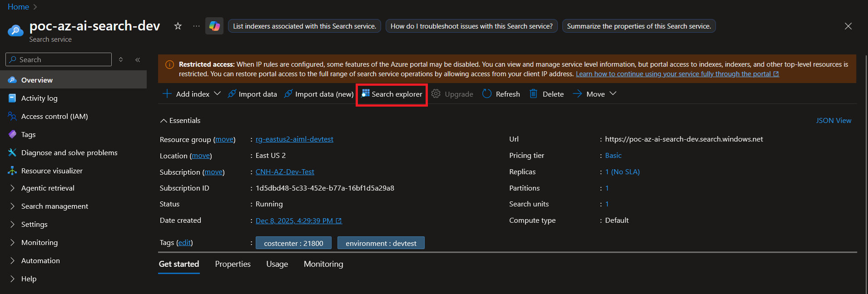Open the Add index dropdown arrow
868x294 pixels.
tap(217, 93)
